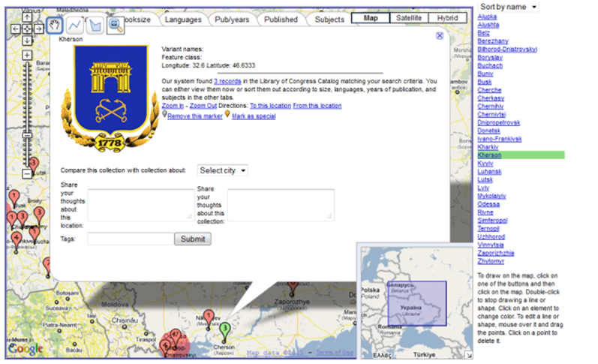Select Kharkiv in the city list
Image resolution: width=598 pixels, height=364 pixels.
click(x=488, y=147)
